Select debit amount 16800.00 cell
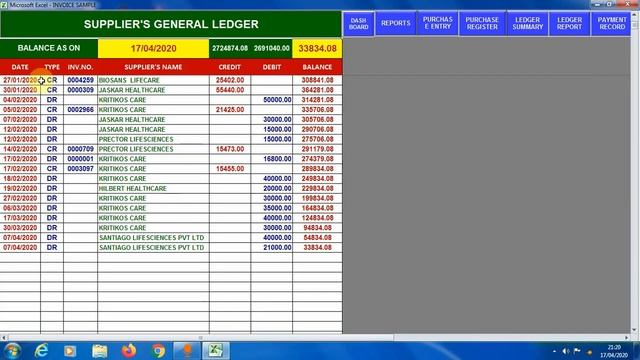640x360 pixels. click(272, 159)
